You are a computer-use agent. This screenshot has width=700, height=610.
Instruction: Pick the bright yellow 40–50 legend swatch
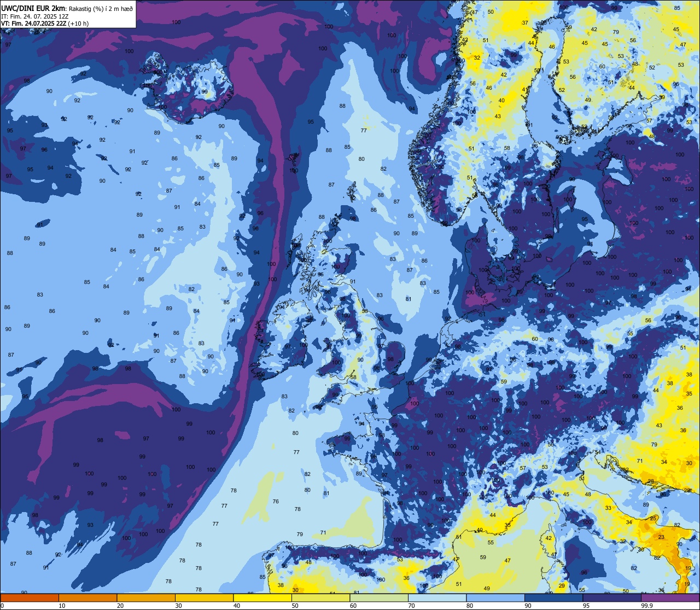pyautogui.click(x=262, y=597)
